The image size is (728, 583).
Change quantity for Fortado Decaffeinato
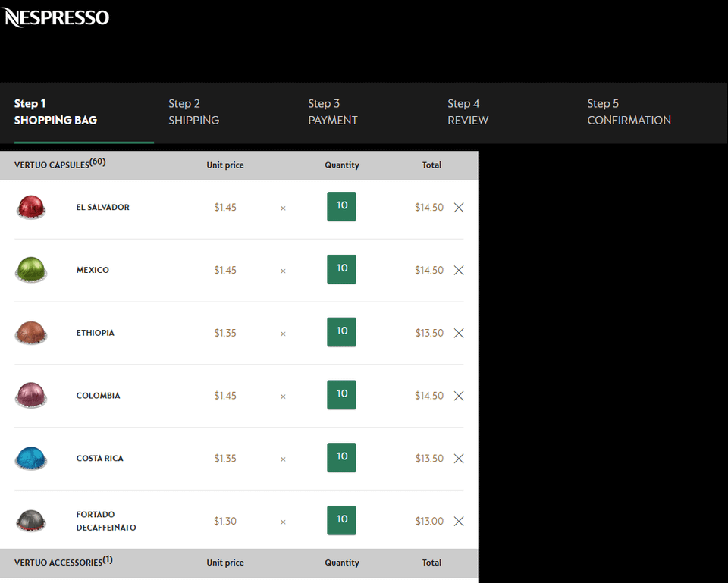click(342, 520)
